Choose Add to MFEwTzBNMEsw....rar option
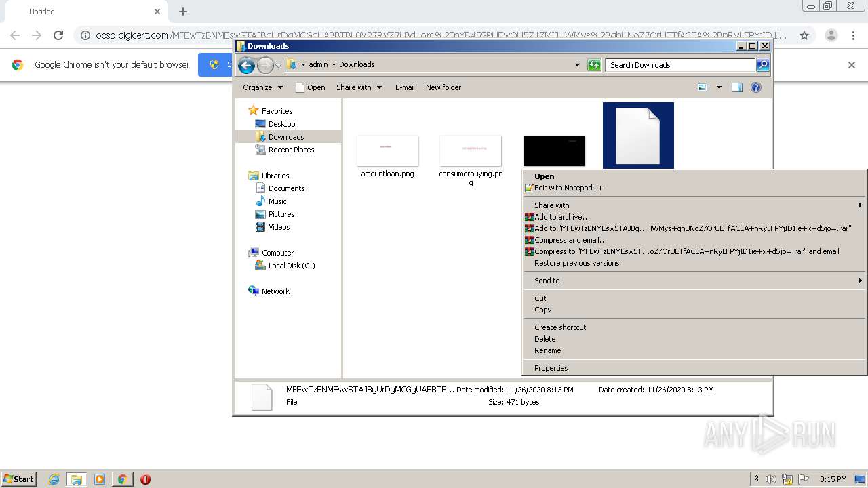 click(694, 228)
